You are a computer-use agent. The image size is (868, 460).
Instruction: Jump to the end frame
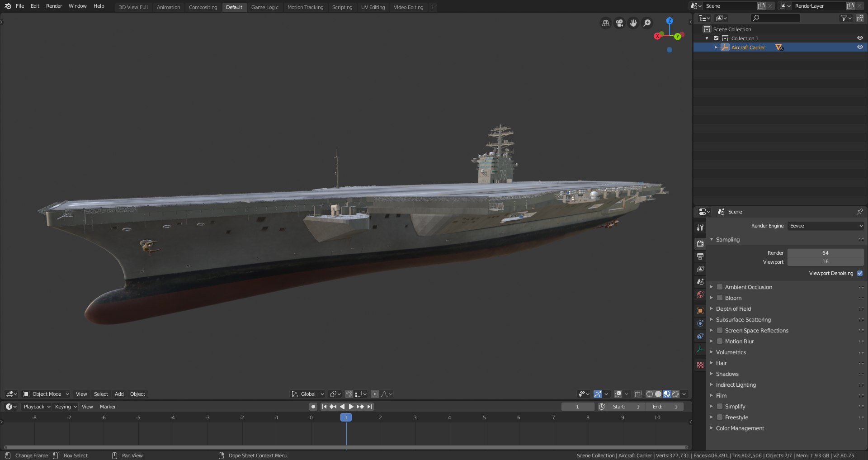tap(370, 407)
